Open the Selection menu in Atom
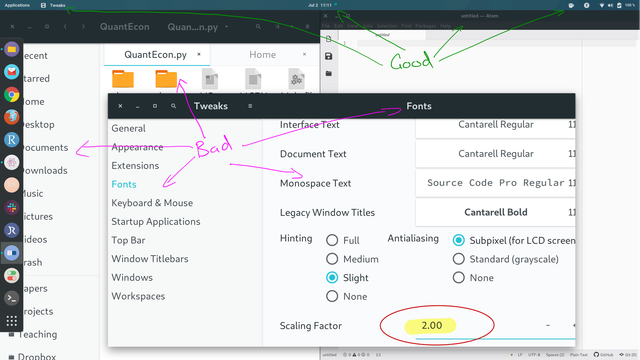The image size is (640, 360). 387,26
